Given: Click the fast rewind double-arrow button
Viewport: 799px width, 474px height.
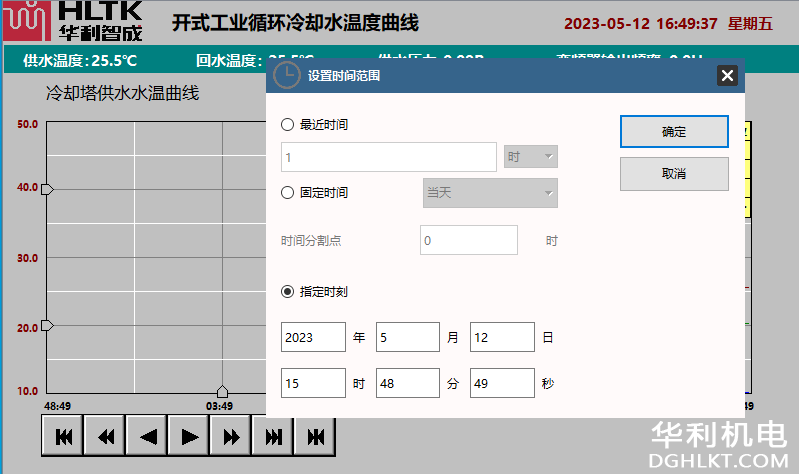Looking at the screenshot, I should [x=105, y=436].
